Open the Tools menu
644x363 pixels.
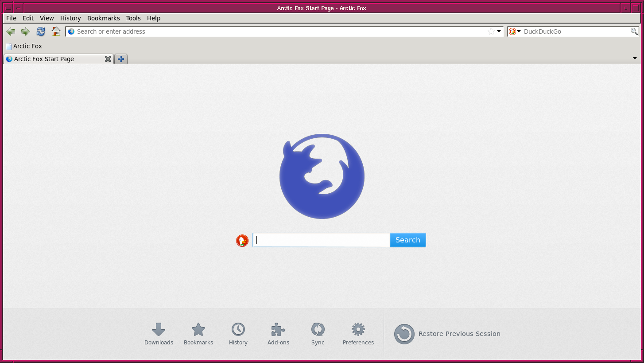pyautogui.click(x=133, y=18)
